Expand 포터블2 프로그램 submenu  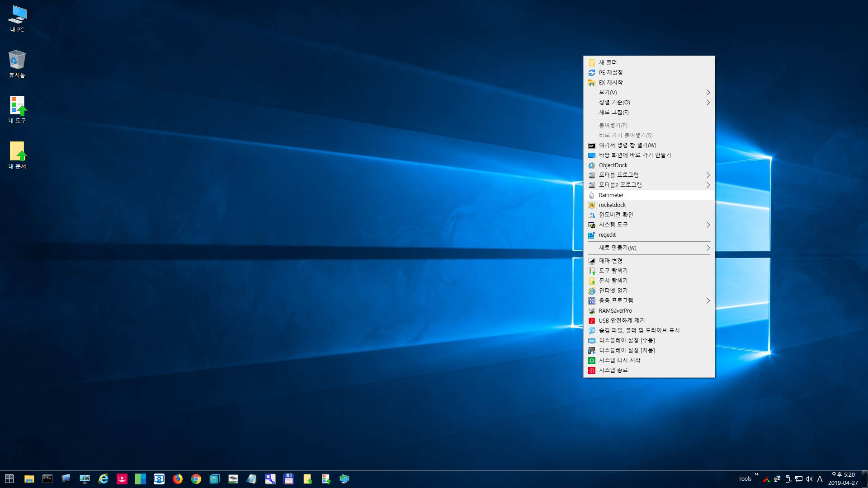(x=649, y=185)
